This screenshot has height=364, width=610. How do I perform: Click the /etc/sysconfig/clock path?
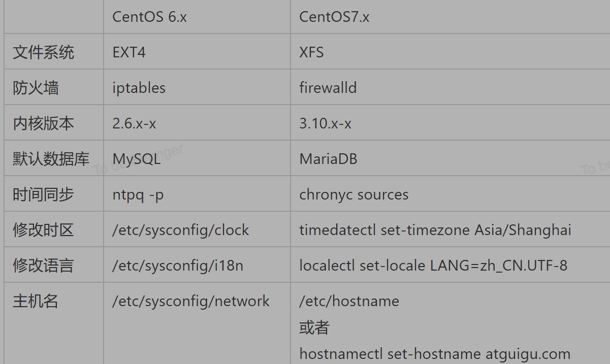pos(180,230)
